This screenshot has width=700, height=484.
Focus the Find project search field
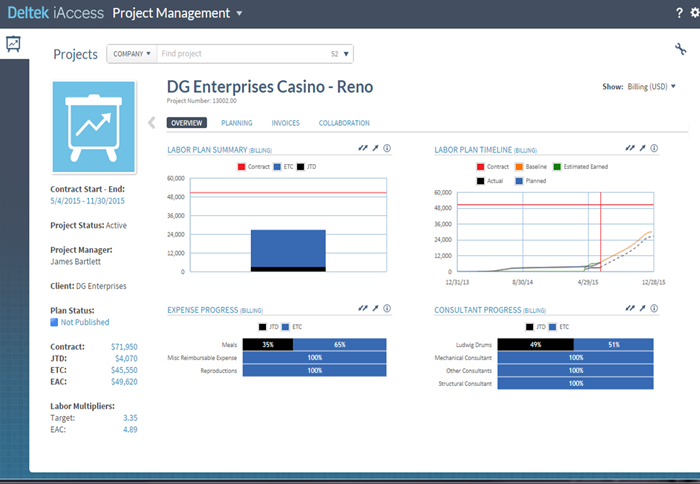pyautogui.click(x=243, y=54)
